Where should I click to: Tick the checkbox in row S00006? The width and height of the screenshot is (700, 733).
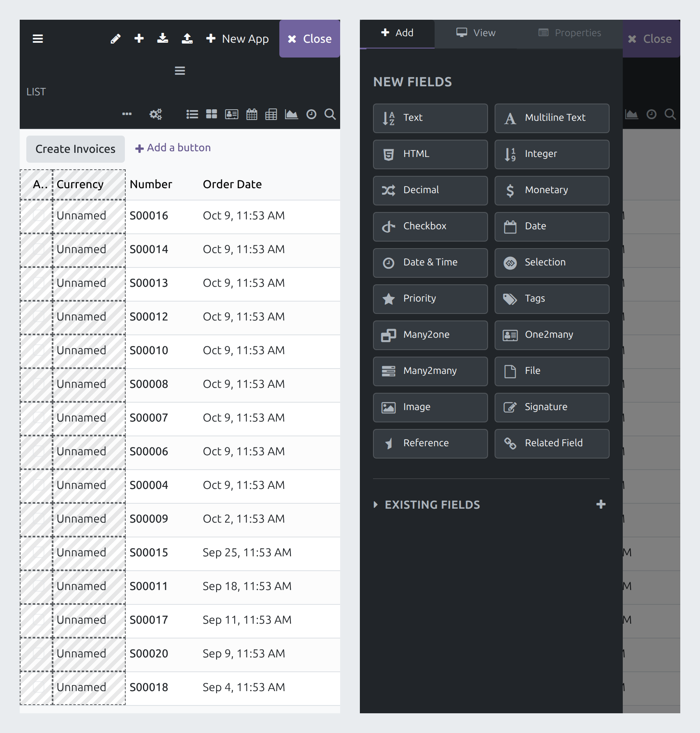pyautogui.click(x=39, y=451)
